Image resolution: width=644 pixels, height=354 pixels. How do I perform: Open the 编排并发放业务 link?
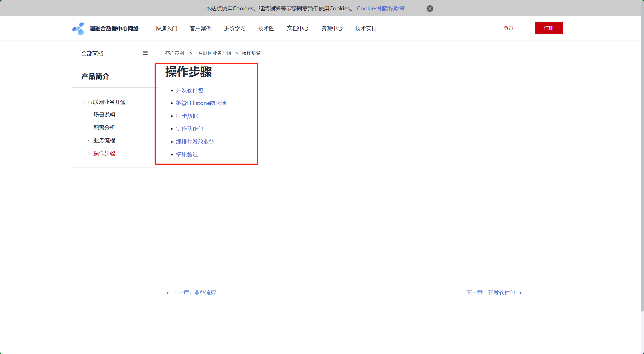click(x=195, y=141)
